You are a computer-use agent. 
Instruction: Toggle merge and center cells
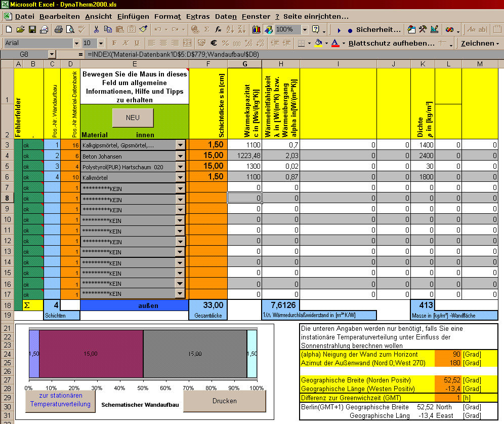point(187,43)
